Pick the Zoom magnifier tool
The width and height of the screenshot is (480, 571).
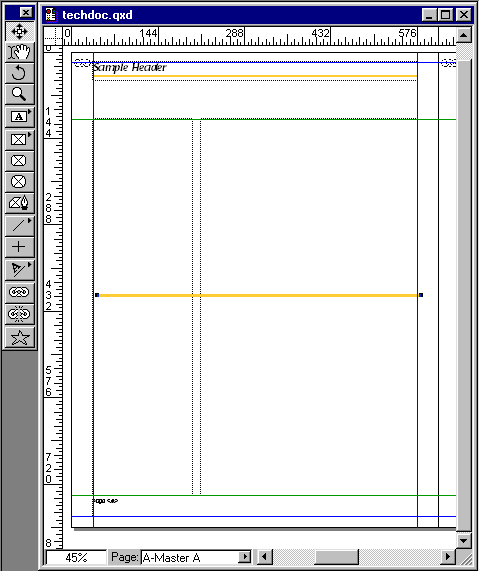(19, 94)
